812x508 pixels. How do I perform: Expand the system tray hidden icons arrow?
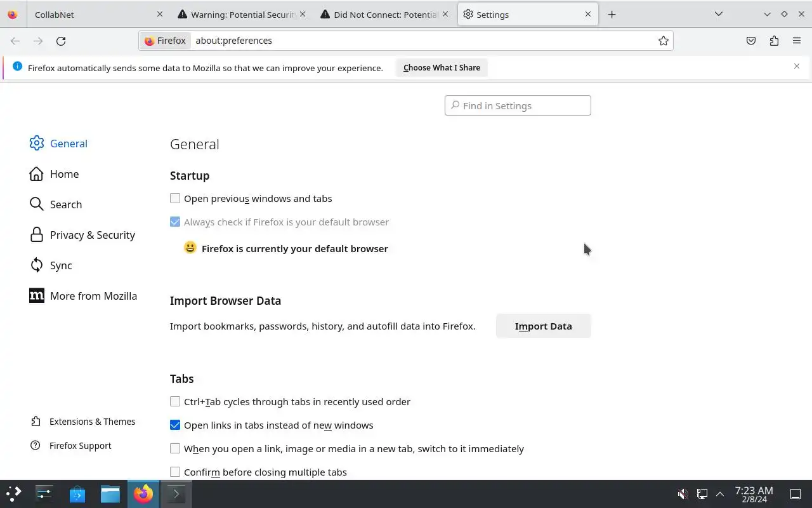(x=720, y=493)
